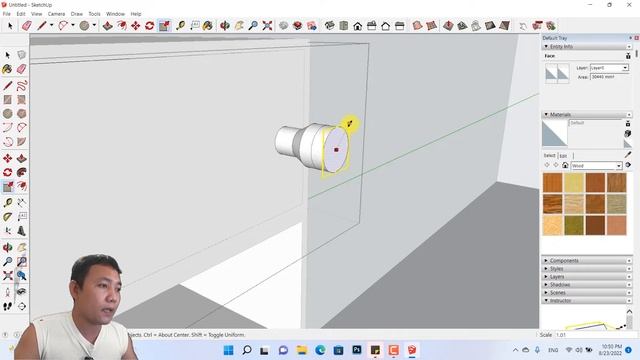640x360 pixels.
Task: Select the Rotate tool in top toolbar
Action: tap(149, 26)
